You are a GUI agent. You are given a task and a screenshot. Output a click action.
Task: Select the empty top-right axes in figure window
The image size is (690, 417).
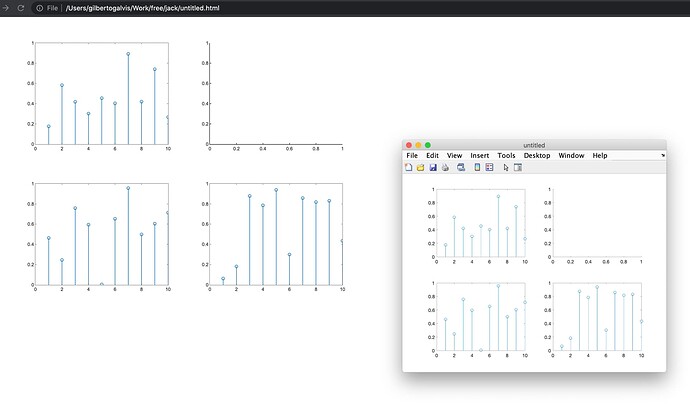(597, 223)
